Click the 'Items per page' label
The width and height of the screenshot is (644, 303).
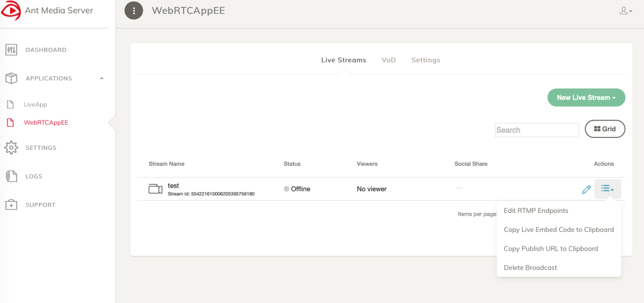click(x=477, y=214)
